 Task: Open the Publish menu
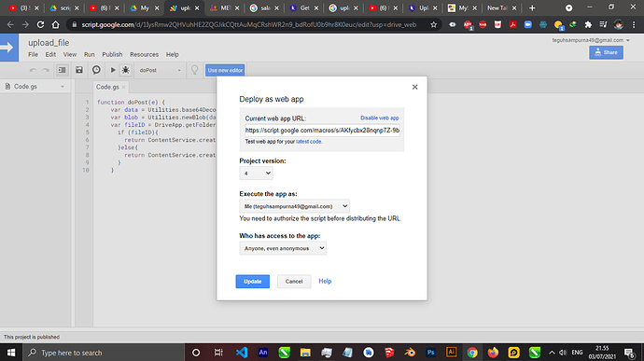pyautogui.click(x=112, y=54)
